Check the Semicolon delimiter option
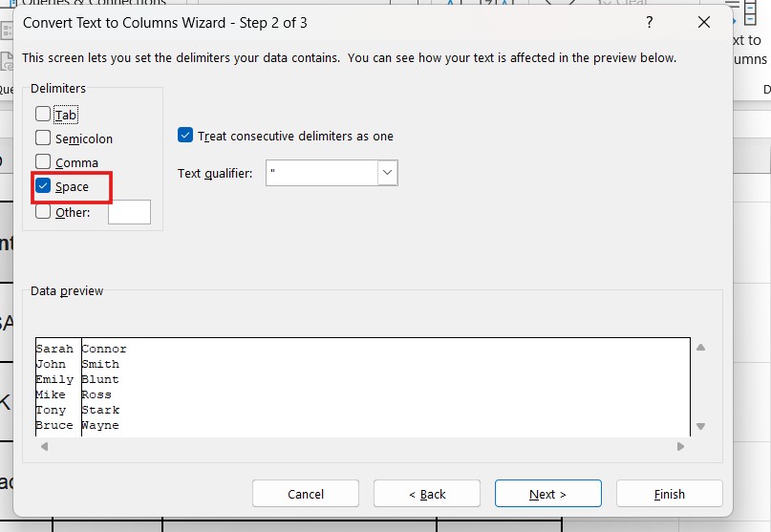 43,138
